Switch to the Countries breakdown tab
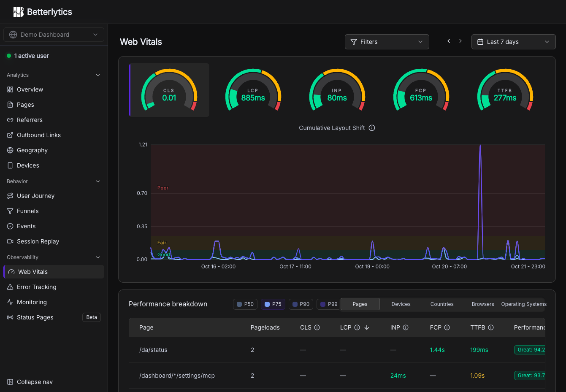This screenshot has width=566, height=392. pos(442,304)
